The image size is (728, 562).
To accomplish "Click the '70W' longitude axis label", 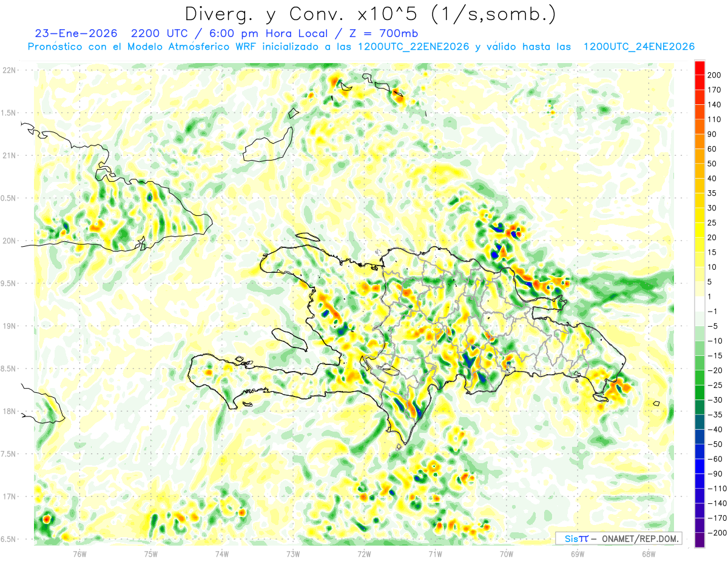I will click(507, 554).
